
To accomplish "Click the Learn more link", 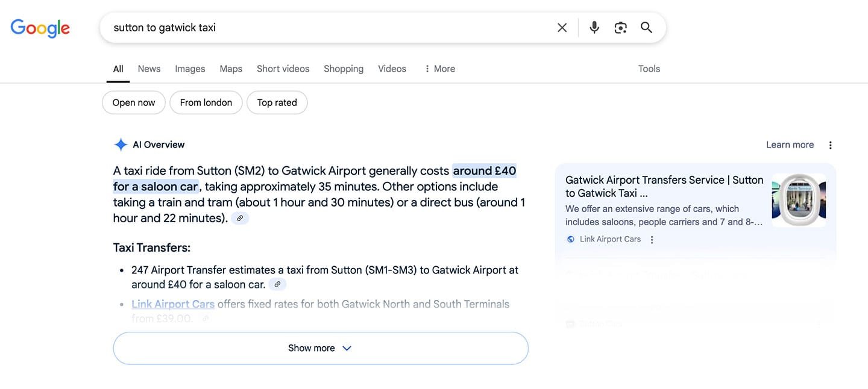I will click(790, 145).
